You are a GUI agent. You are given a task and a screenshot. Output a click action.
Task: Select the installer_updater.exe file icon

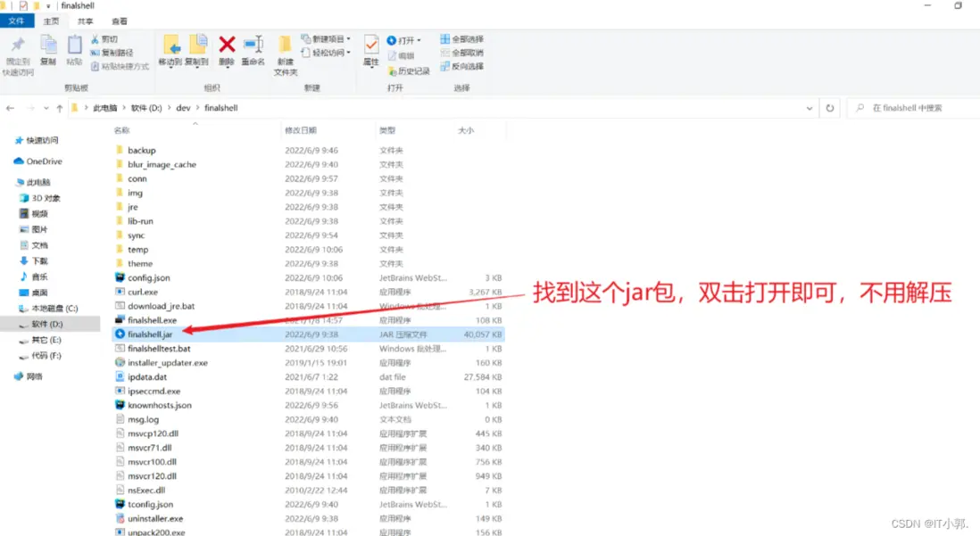click(x=120, y=362)
